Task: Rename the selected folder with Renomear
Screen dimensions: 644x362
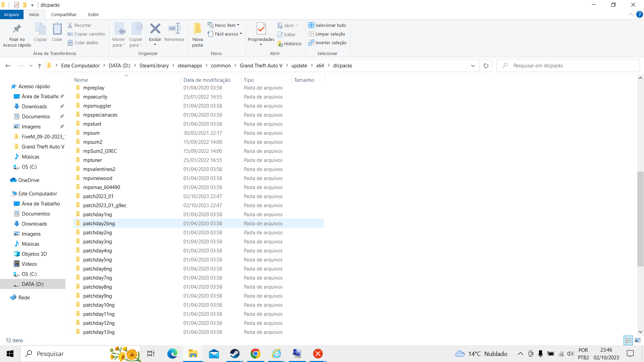Action: tap(174, 33)
